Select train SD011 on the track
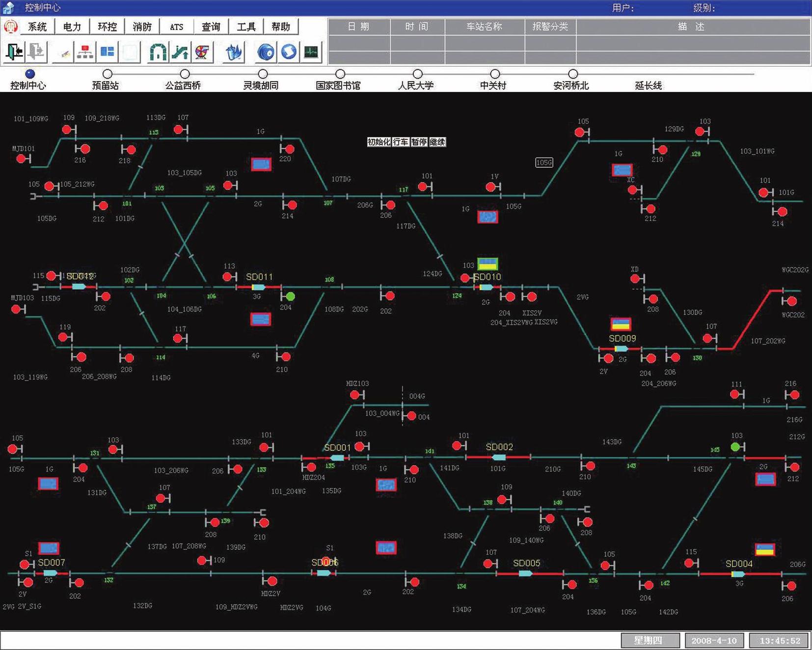 pos(259,287)
